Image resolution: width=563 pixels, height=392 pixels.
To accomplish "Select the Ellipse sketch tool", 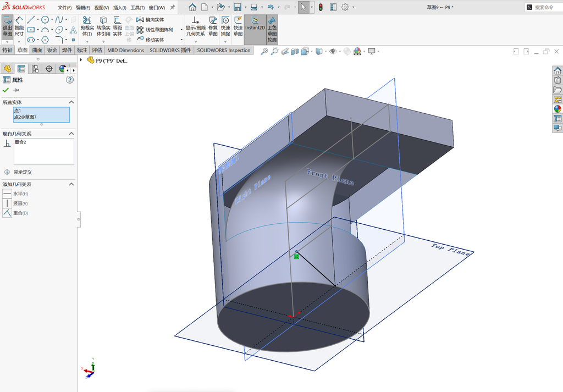I will (59, 30).
